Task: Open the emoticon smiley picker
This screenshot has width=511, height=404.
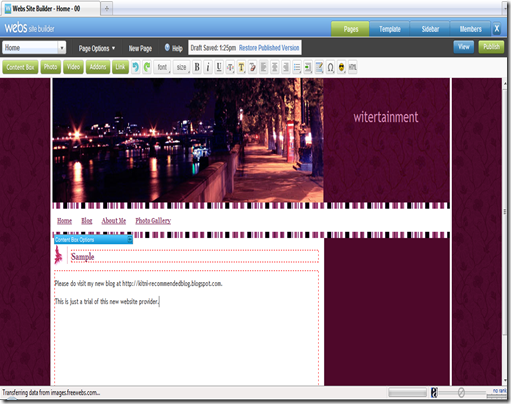Action: (x=341, y=67)
